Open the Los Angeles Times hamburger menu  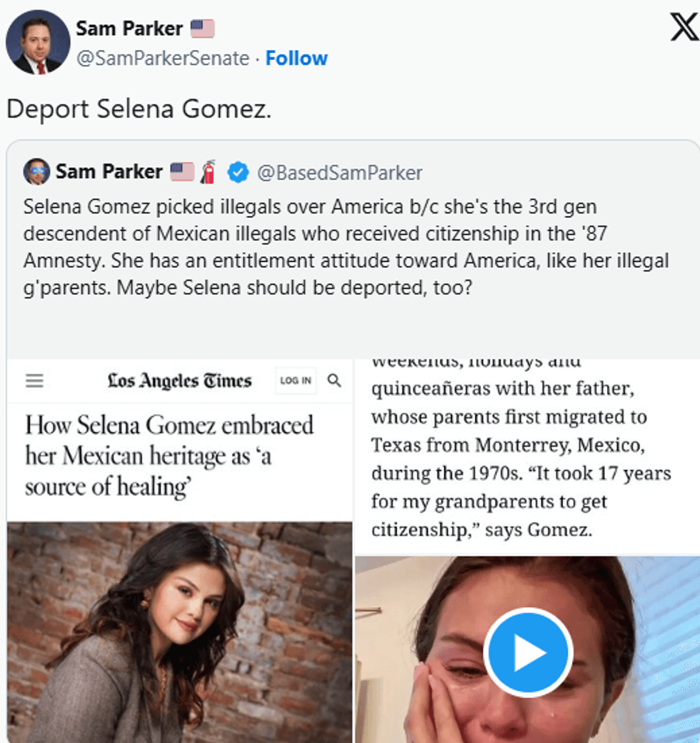point(34,381)
